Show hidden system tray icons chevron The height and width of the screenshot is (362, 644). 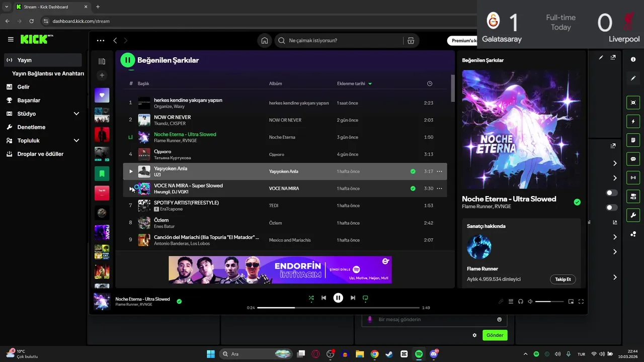[525, 354]
